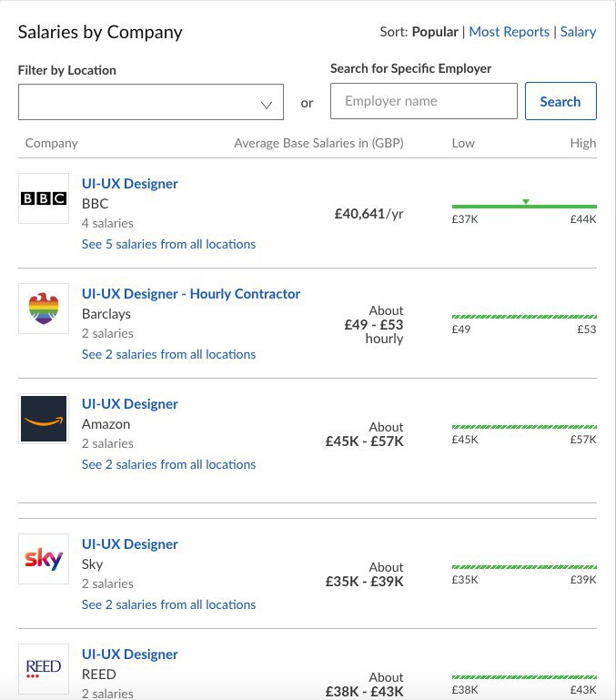Click the Sky company logo
Viewport: 616px width, 700px height.
(x=44, y=559)
